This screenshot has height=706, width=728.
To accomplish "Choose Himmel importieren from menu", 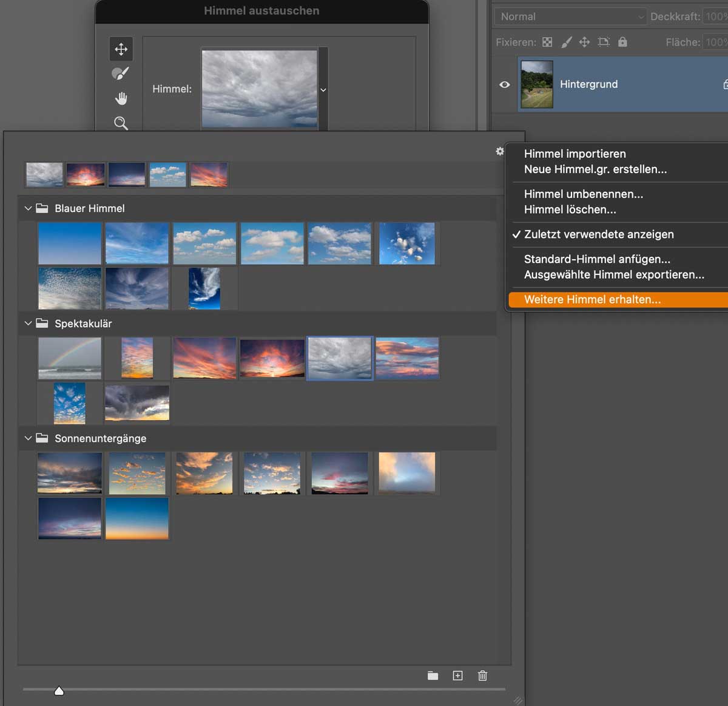I will [575, 154].
